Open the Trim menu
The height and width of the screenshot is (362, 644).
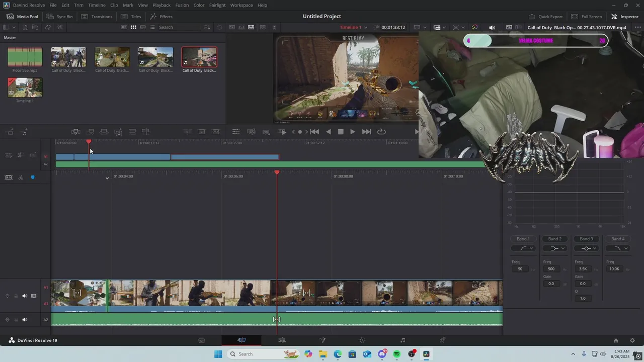(78, 5)
